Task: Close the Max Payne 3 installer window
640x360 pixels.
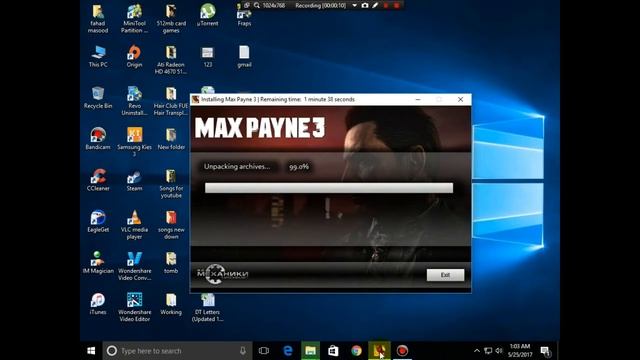Action: point(460,100)
